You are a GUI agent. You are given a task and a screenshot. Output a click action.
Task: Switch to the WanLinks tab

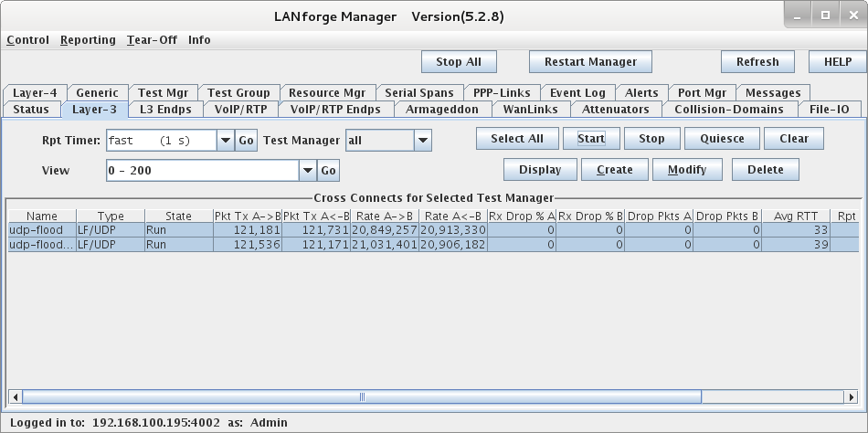530,109
